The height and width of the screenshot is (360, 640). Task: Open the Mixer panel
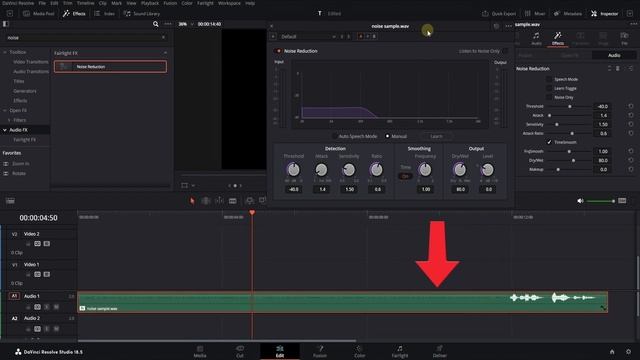[x=535, y=13]
